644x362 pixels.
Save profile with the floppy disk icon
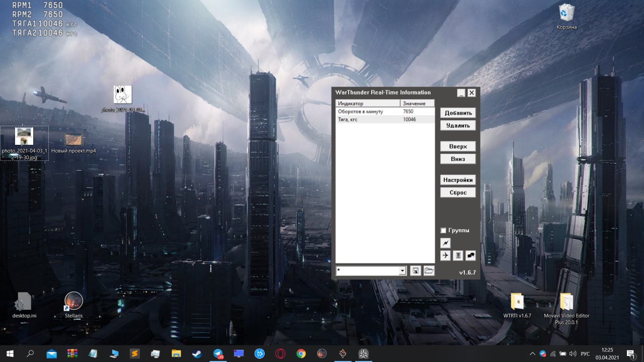tap(416, 271)
